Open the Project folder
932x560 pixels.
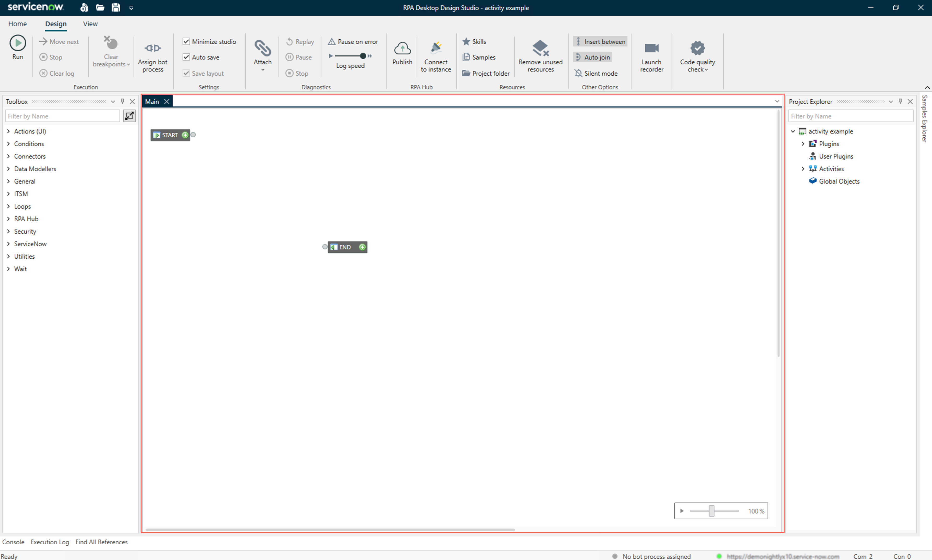point(486,73)
